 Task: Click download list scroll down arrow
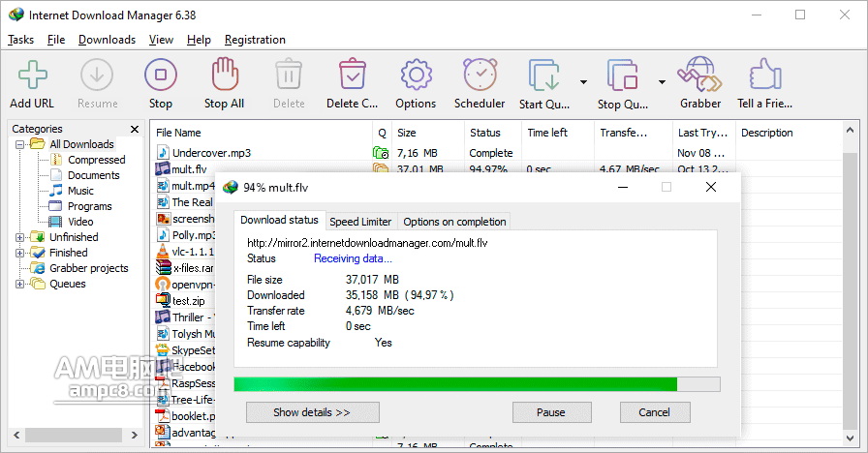[850, 438]
